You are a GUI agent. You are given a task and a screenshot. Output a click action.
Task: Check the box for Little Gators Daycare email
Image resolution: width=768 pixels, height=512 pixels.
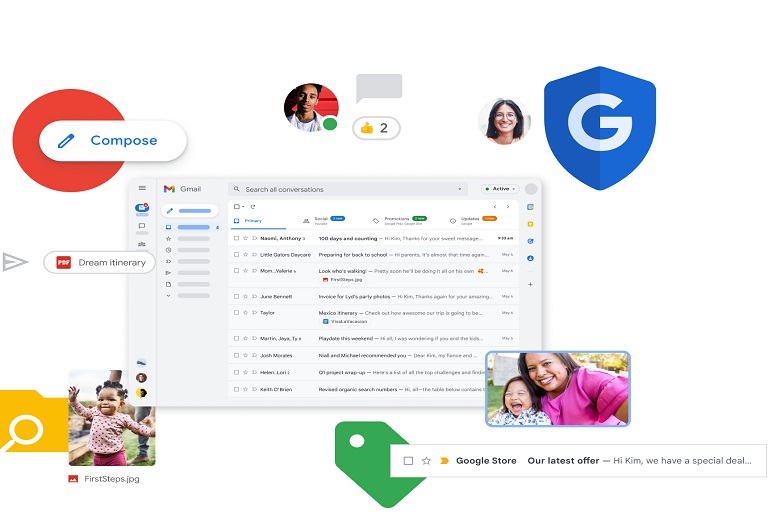pos(236,254)
